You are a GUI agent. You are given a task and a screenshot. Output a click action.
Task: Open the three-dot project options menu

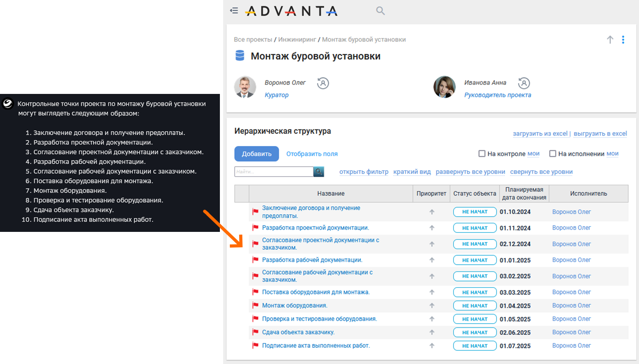click(x=623, y=40)
